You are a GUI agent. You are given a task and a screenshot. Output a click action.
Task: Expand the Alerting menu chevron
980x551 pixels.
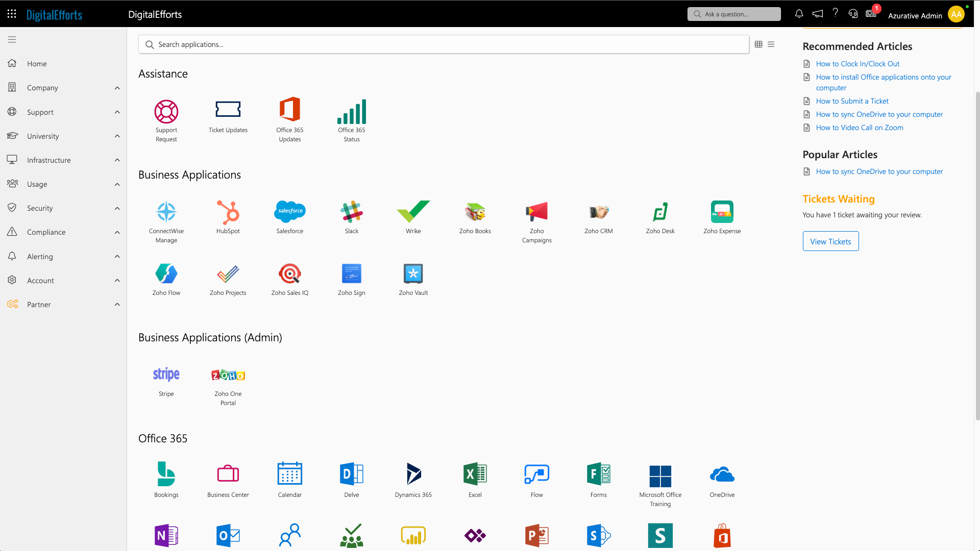pos(117,256)
